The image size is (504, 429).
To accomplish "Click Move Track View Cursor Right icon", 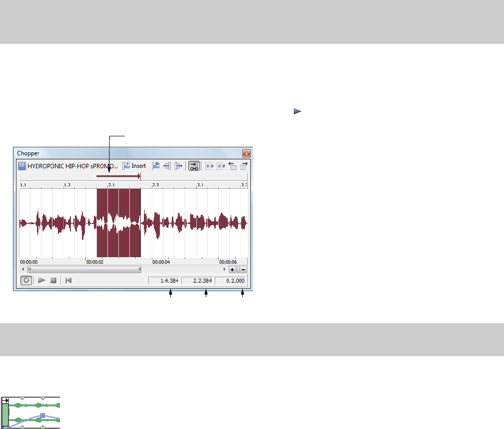I will click(178, 166).
